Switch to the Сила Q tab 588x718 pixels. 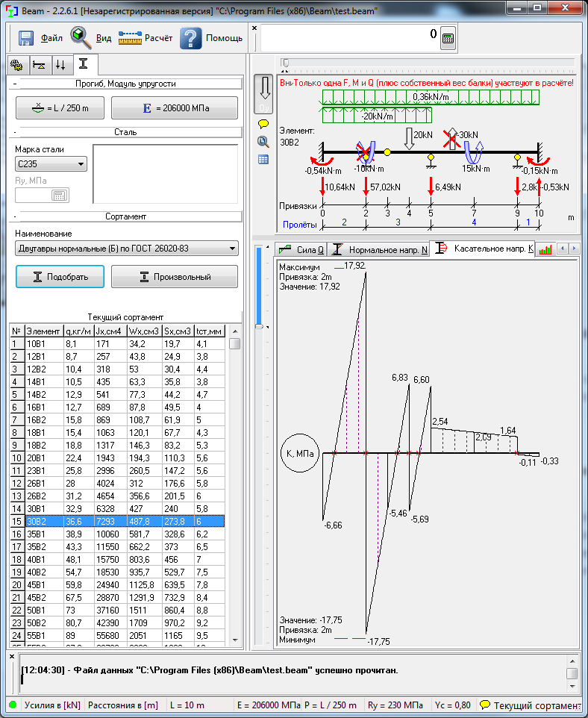click(301, 249)
